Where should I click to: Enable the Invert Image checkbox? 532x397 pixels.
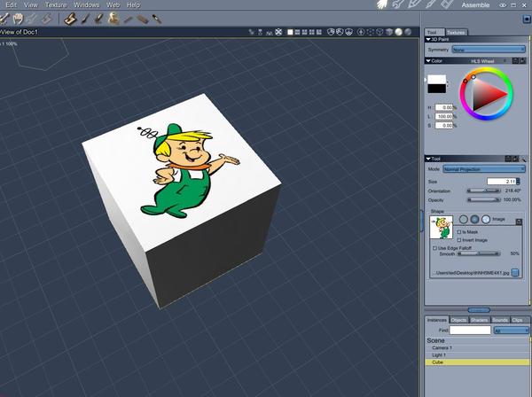[x=459, y=240]
